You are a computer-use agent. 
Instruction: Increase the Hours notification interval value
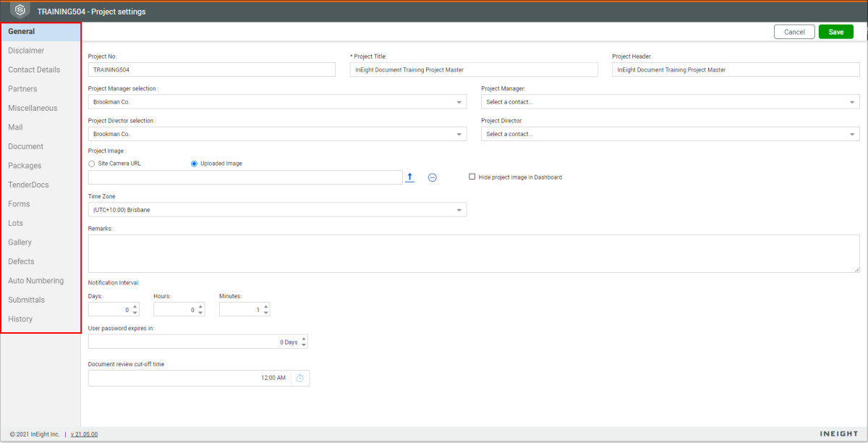coord(200,306)
